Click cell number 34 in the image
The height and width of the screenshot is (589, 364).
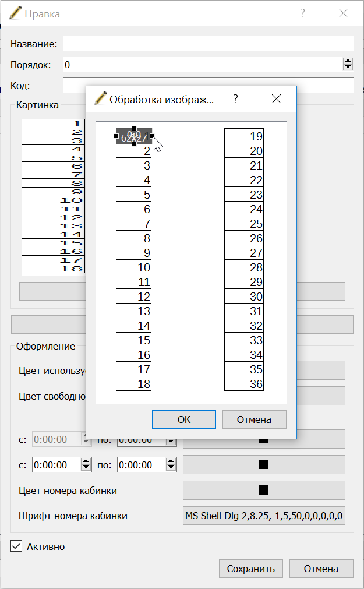[244, 354]
